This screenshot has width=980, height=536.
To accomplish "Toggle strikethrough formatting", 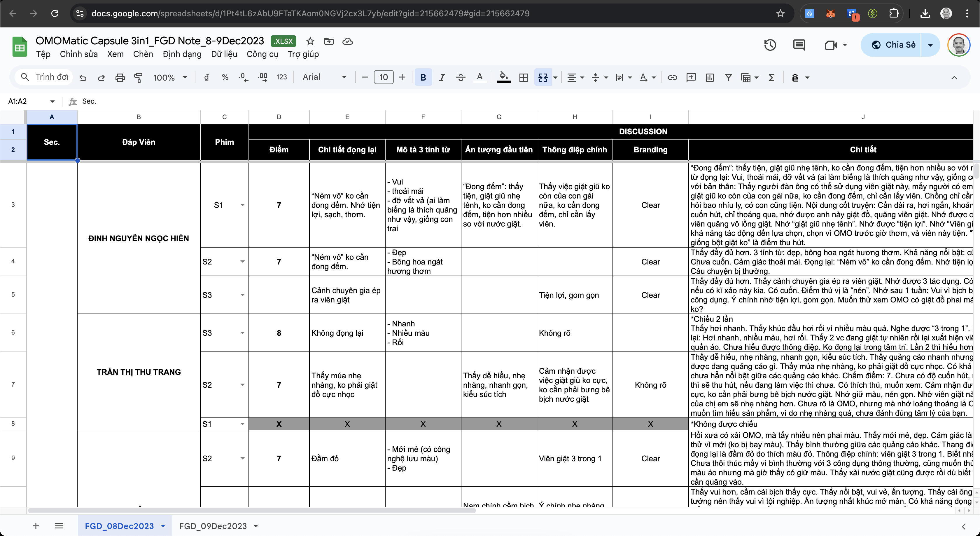I will coord(461,78).
